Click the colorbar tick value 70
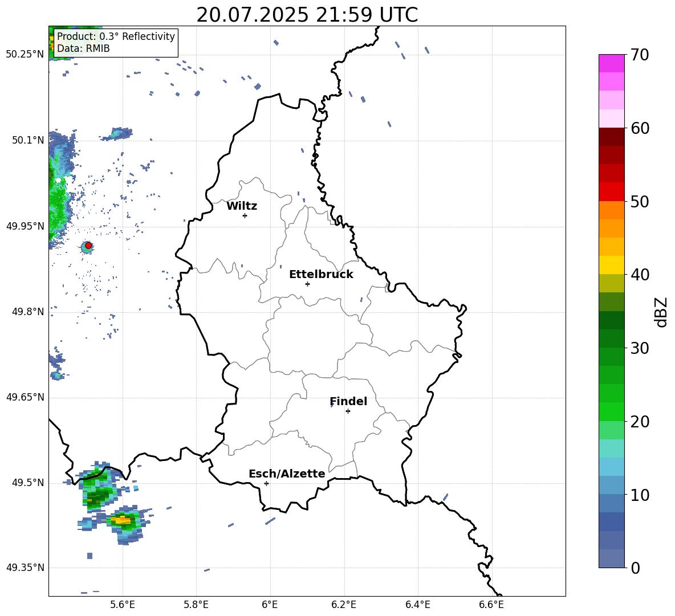Image resolution: width=675 pixels, height=616 pixels. pos(640,55)
